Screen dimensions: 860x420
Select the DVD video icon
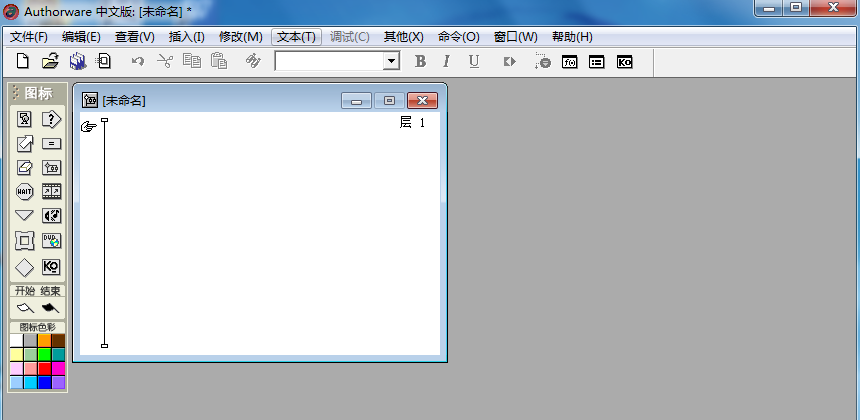pos(51,241)
